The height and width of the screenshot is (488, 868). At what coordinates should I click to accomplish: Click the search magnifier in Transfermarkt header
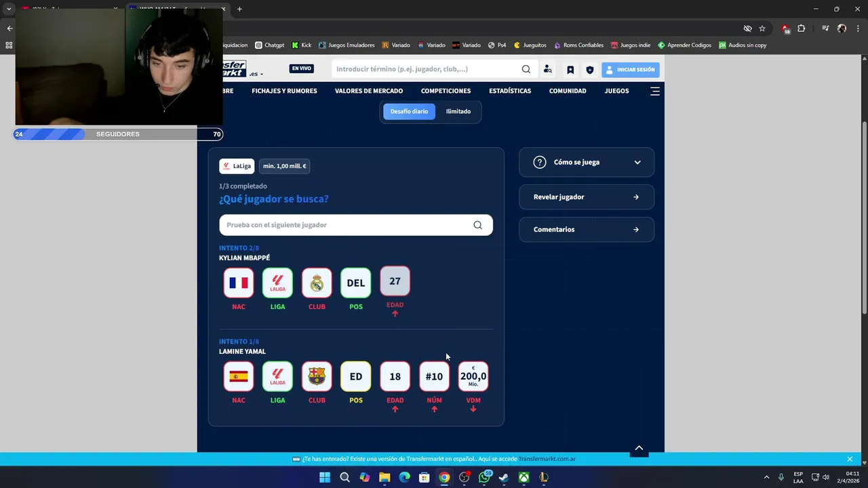(x=526, y=69)
